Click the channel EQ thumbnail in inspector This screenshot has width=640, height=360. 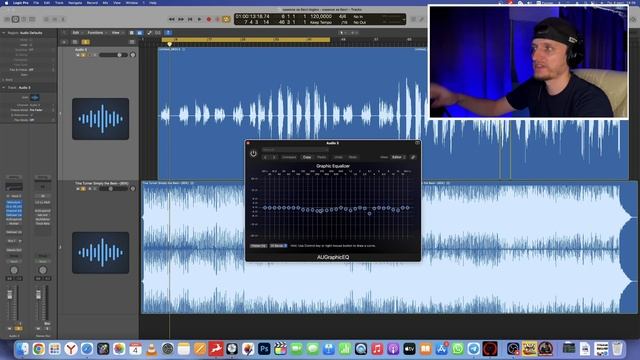[14, 187]
